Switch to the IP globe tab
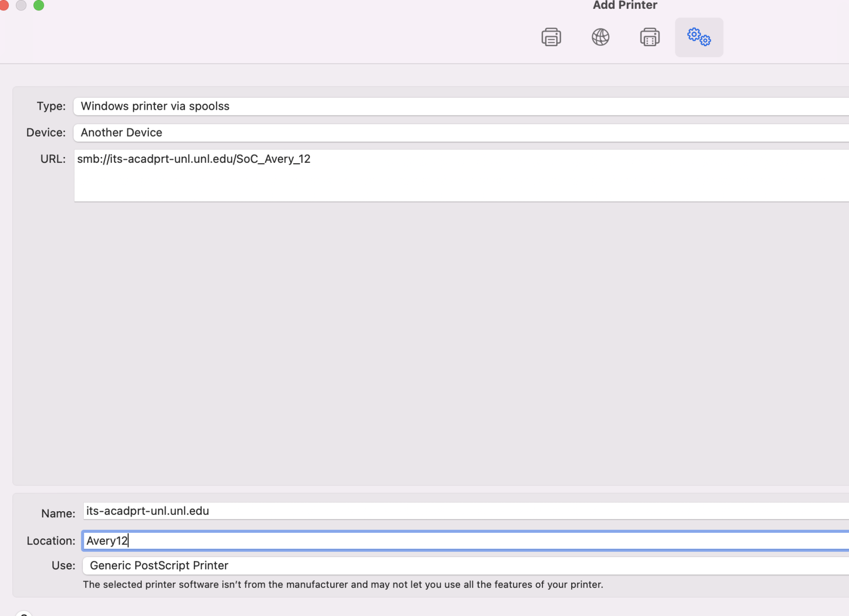This screenshot has width=849, height=616. click(x=600, y=37)
